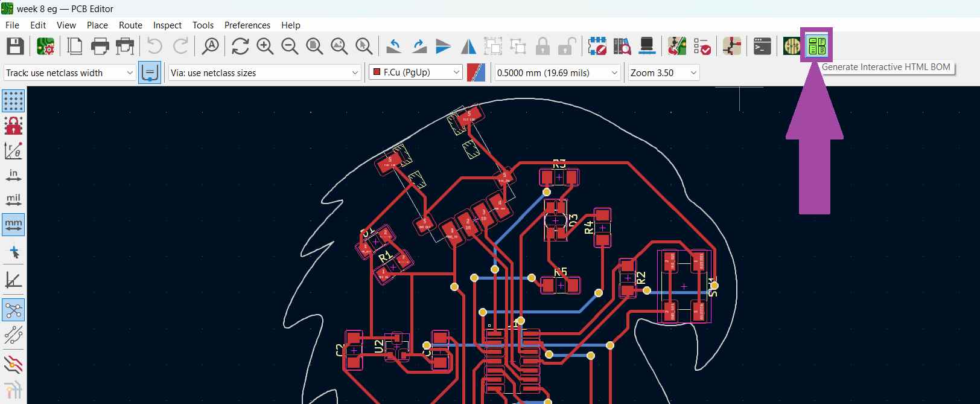This screenshot has width=980, height=404.
Task: Generate Interactive HTML BOM
Action: [x=816, y=45]
